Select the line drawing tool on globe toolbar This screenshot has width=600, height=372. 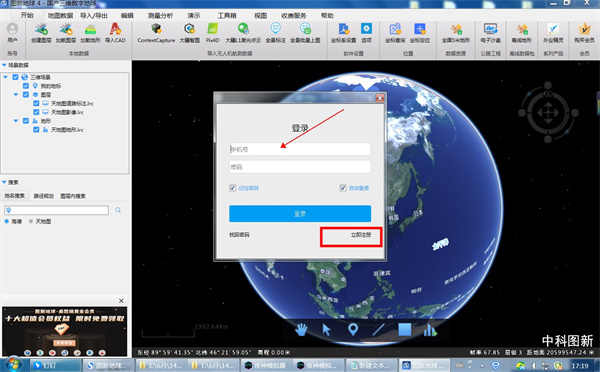coord(378,329)
